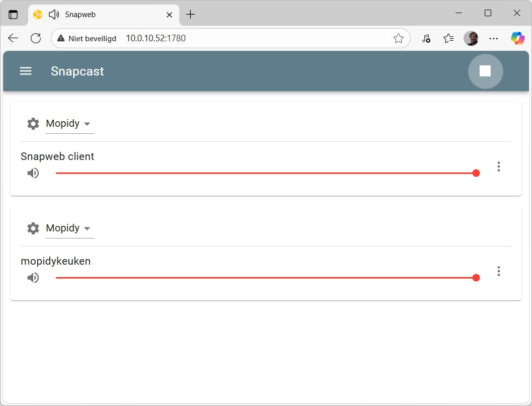Image resolution: width=532 pixels, height=406 pixels.
Task: Focus address bar showing 10.0.10.52:1780
Action: point(231,38)
